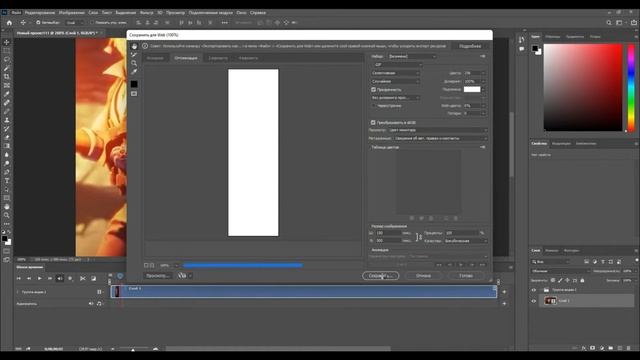Click the link width and height icon
The height and width of the screenshot is (360, 640).
point(418,237)
